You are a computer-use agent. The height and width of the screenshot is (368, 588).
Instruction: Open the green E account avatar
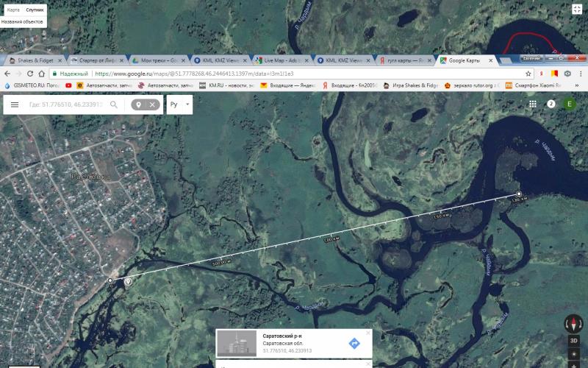[569, 105]
